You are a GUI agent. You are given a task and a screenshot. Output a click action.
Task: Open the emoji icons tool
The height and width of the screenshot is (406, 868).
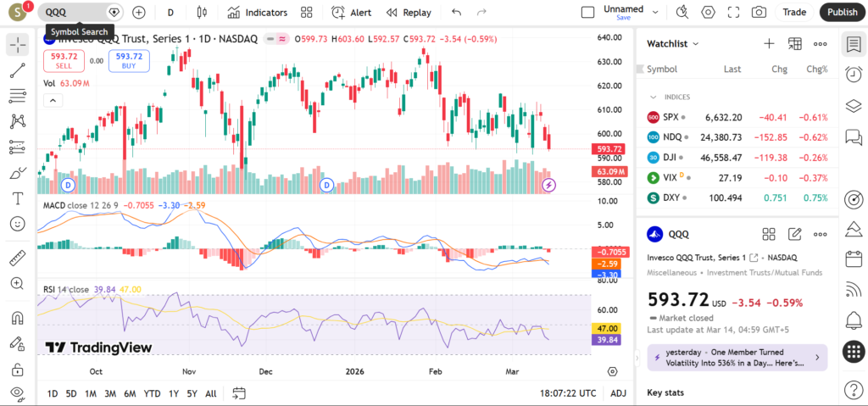pyautogui.click(x=17, y=224)
